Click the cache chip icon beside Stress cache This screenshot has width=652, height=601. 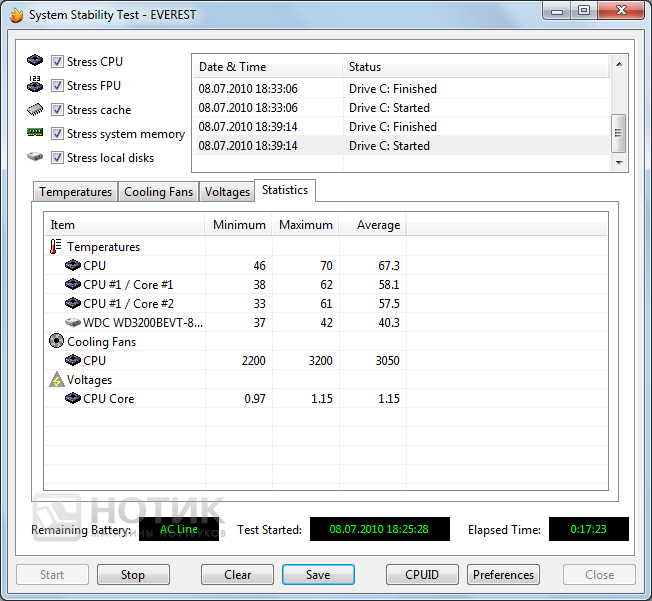[35, 109]
